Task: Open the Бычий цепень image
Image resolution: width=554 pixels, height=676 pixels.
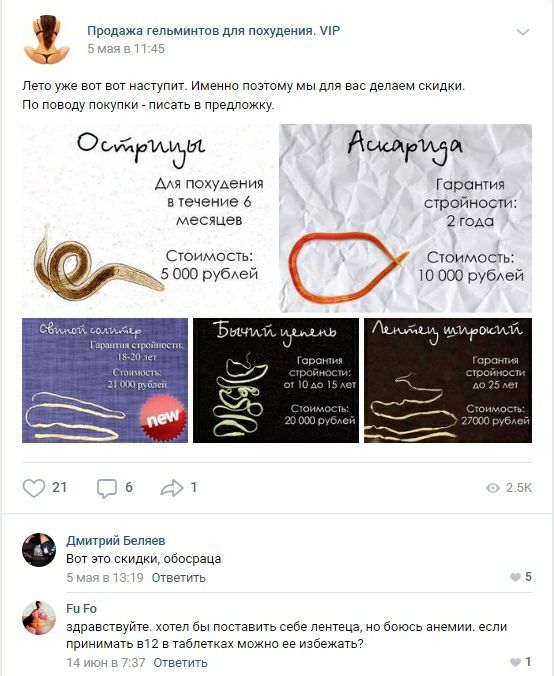Action: pyautogui.click(x=276, y=380)
